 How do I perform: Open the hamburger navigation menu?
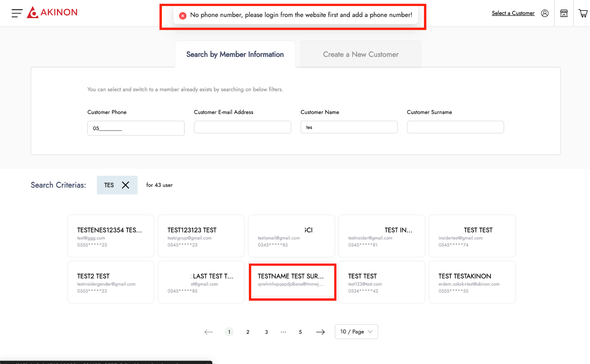click(17, 13)
